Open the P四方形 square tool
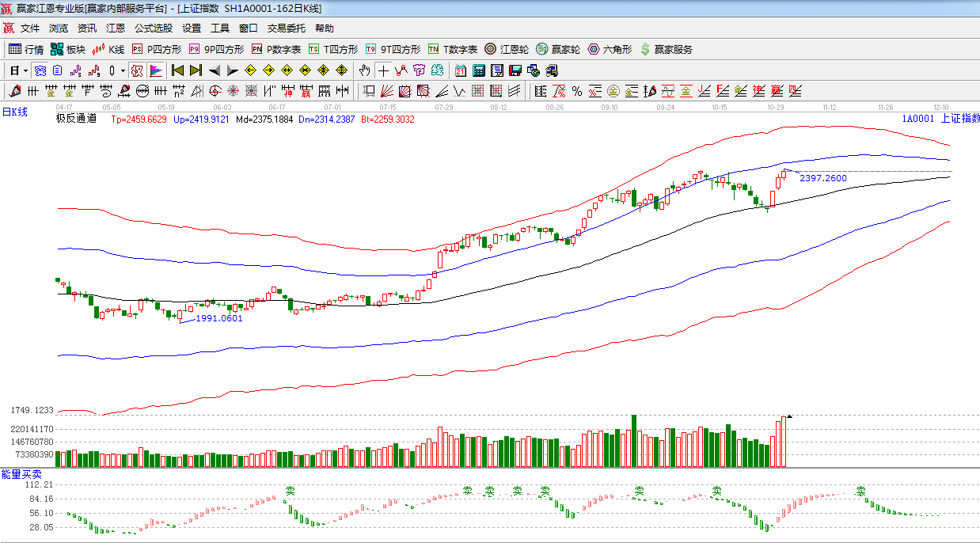This screenshot has height=543, width=980. (157, 49)
